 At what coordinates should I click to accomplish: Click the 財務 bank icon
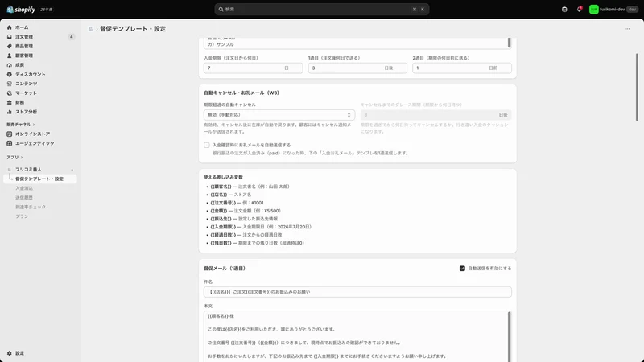pyautogui.click(x=10, y=103)
